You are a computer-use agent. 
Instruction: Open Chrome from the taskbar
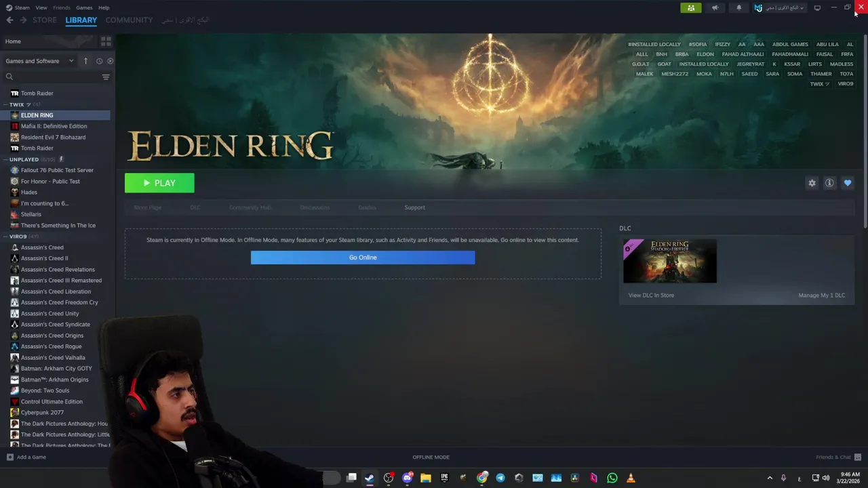tap(482, 478)
